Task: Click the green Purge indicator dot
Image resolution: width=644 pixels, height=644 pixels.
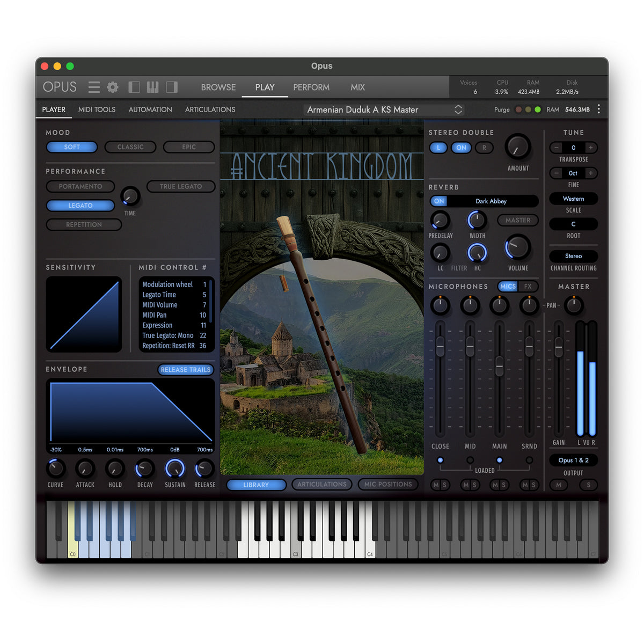Action: 538,109
